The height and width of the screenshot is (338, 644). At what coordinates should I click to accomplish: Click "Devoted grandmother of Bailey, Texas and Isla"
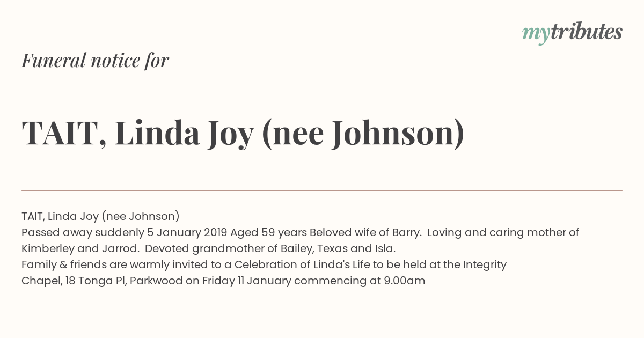click(270, 249)
